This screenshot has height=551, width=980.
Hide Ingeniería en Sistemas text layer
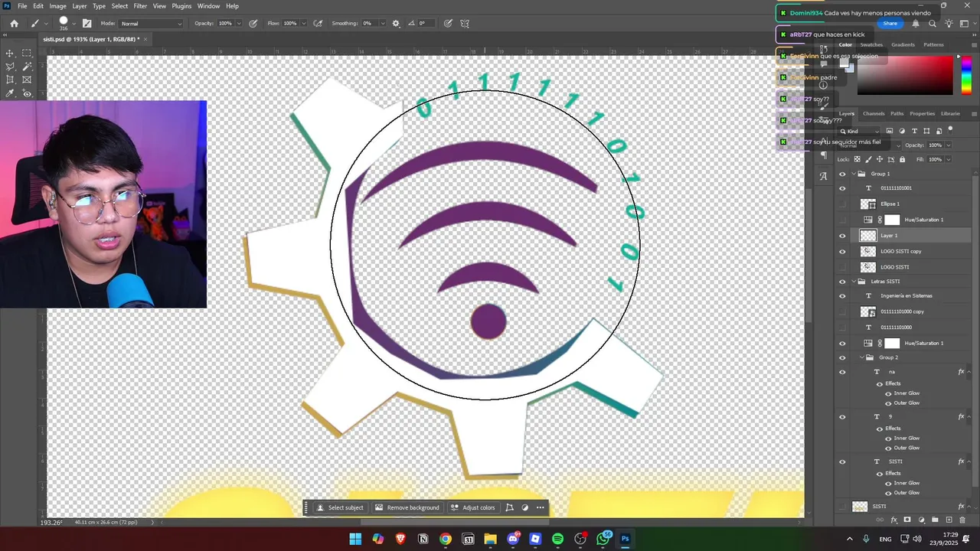click(x=842, y=296)
